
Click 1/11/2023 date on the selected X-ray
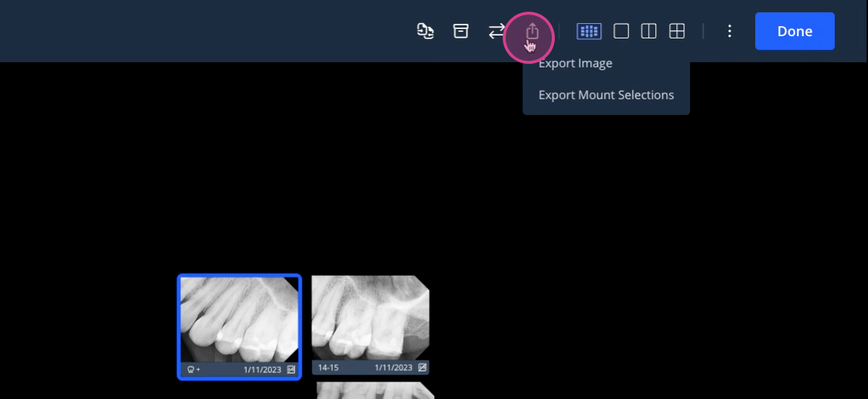point(263,369)
